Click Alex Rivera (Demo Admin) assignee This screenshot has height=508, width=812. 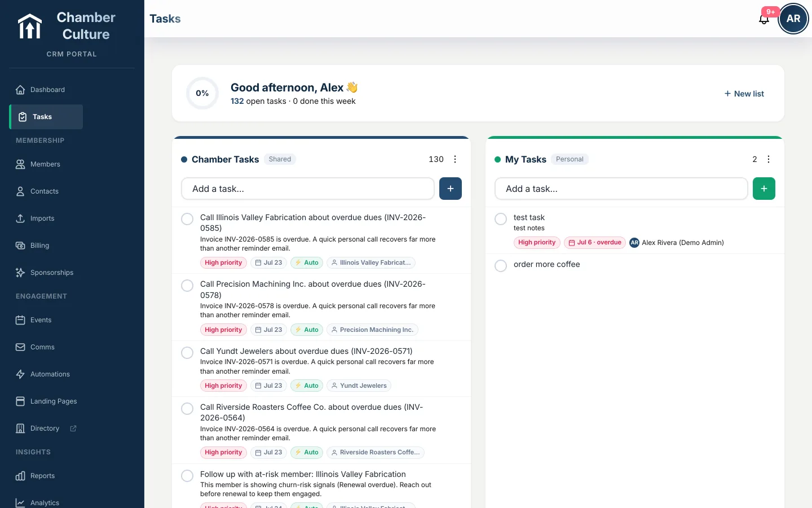[x=677, y=243]
